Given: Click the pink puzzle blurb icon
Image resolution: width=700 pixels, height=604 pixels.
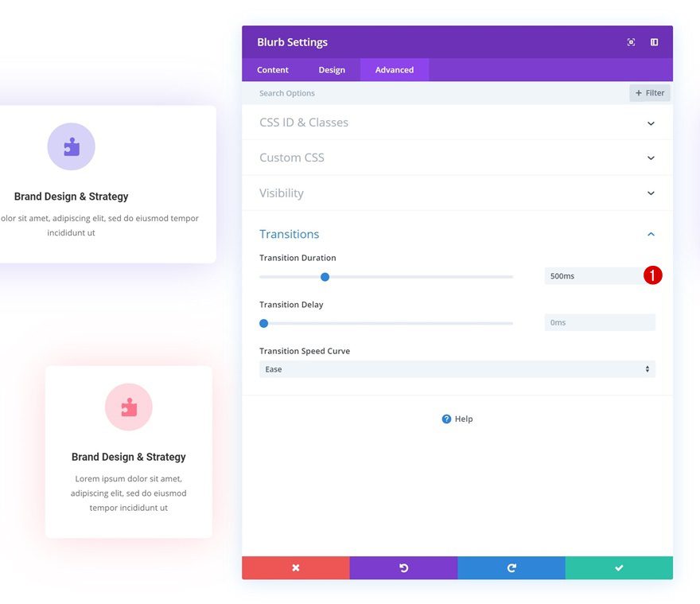Looking at the screenshot, I should click(x=129, y=407).
